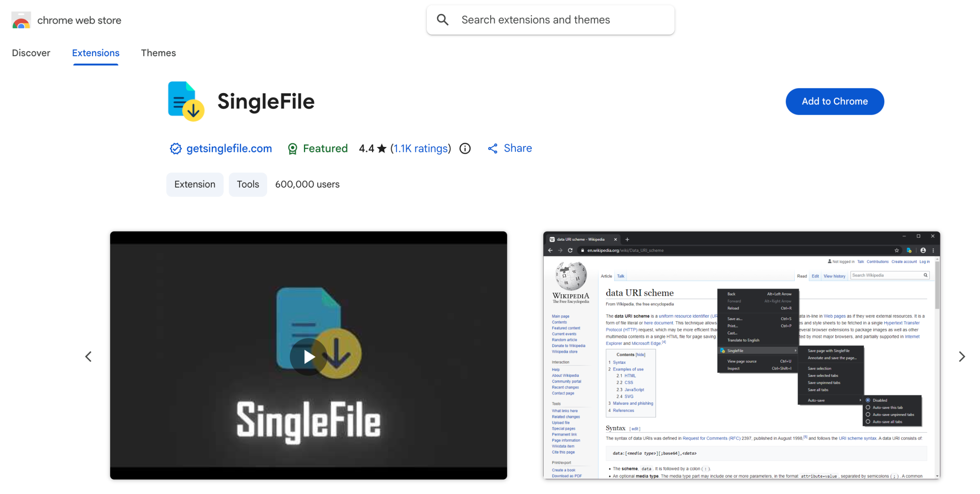The width and height of the screenshot is (980, 494).
Task: Open the getsinglefile.com publisher link
Action: 229,148
